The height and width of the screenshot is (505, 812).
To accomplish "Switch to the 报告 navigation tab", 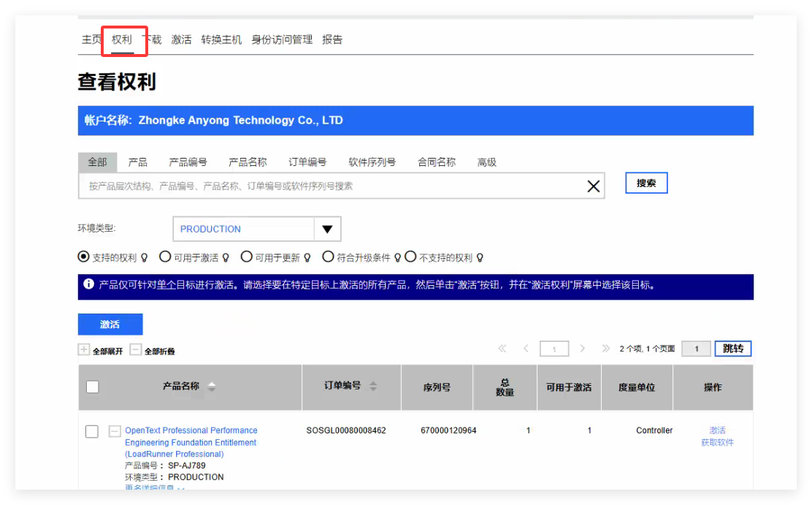I will pyautogui.click(x=333, y=39).
